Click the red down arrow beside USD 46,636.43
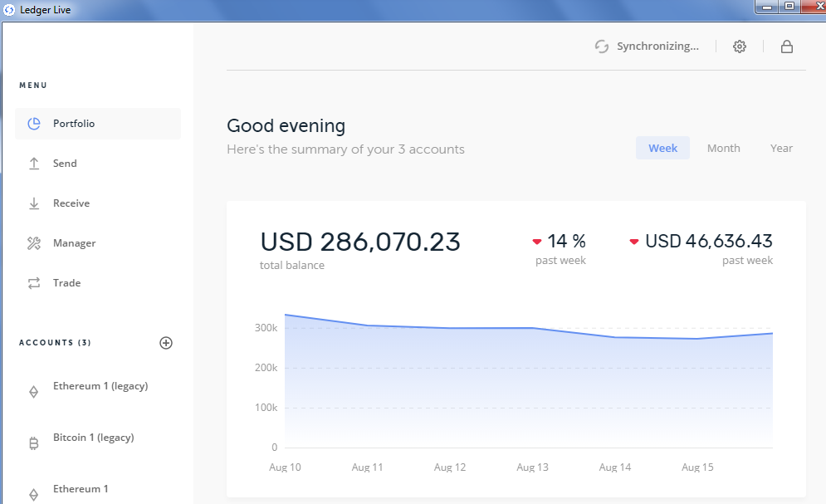Screen dimensions: 826x504 click(x=634, y=242)
